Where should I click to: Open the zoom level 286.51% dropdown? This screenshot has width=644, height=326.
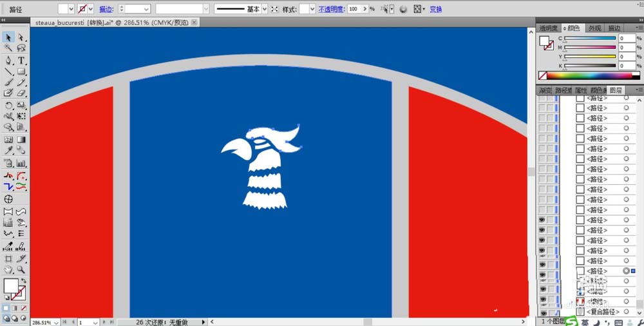click(56, 322)
